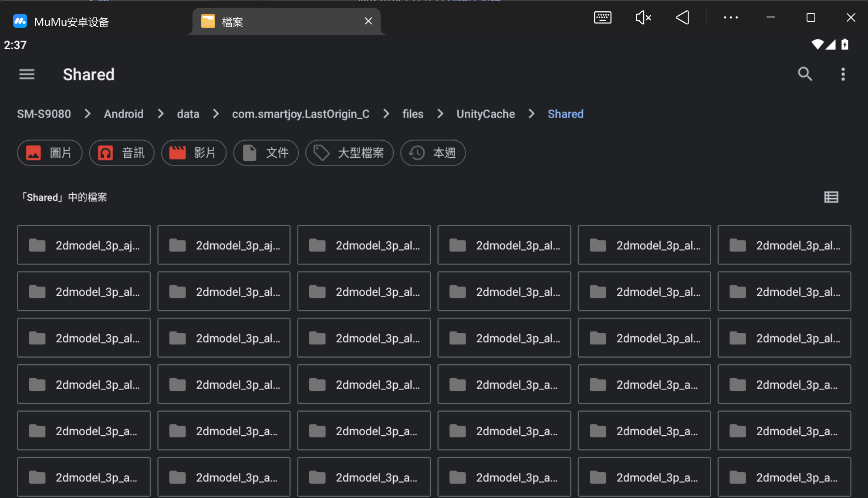This screenshot has height=498, width=868.
Task: Open the three-dot overflow menu
Action: coord(843,75)
